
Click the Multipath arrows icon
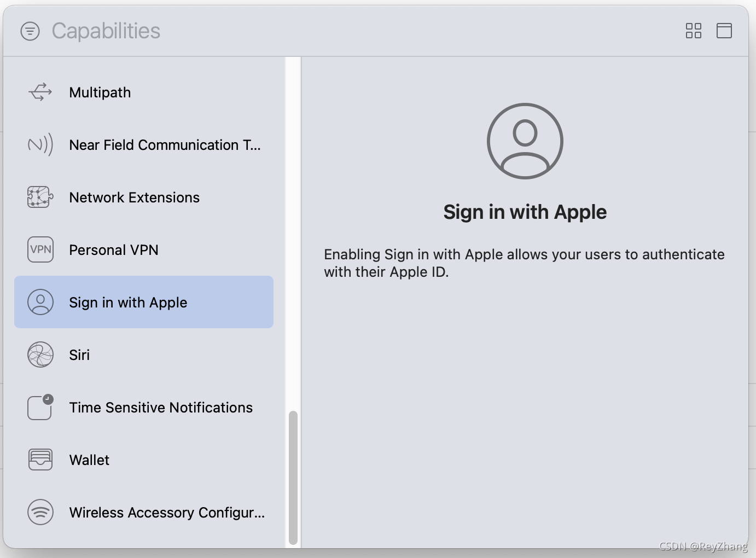pos(40,92)
